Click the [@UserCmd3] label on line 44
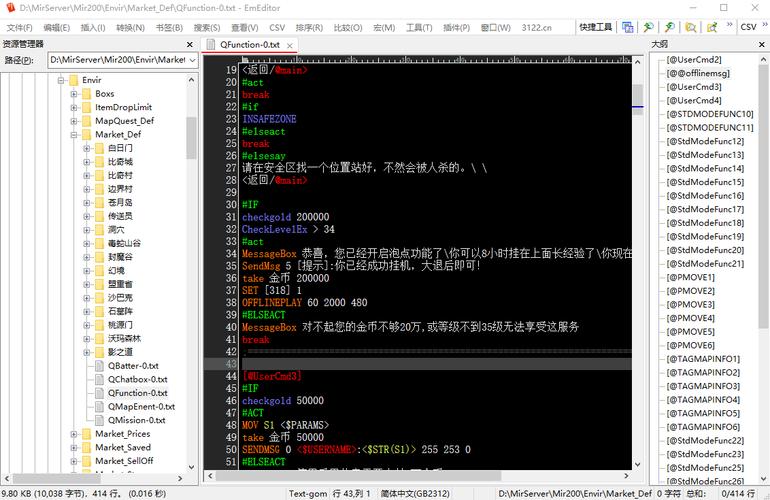Screen dimensions: 770x500 [272, 376]
